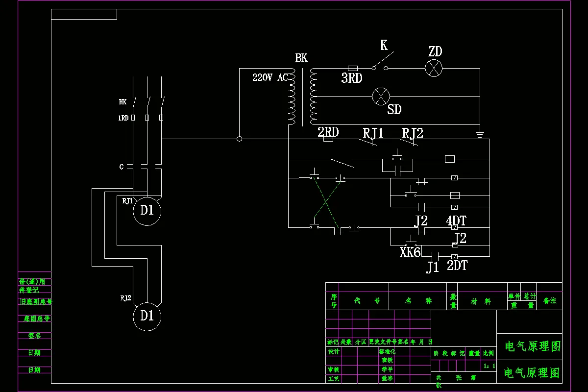588x392 pixels.
Task: Click the '单件' title block cell
Action: [514, 296]
